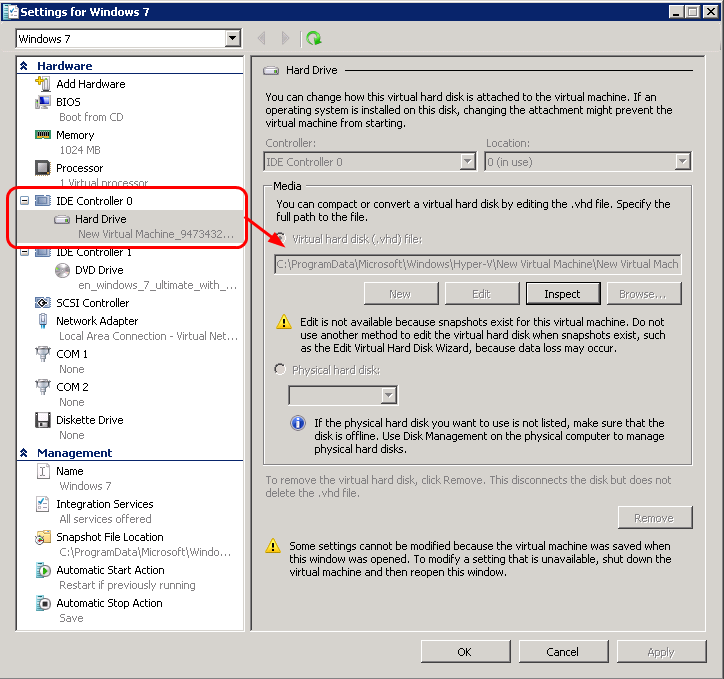Viewport: 724px width, 679px height.
Task: Click 'Boot from CD' under BIOS
Action: point(91,117)
